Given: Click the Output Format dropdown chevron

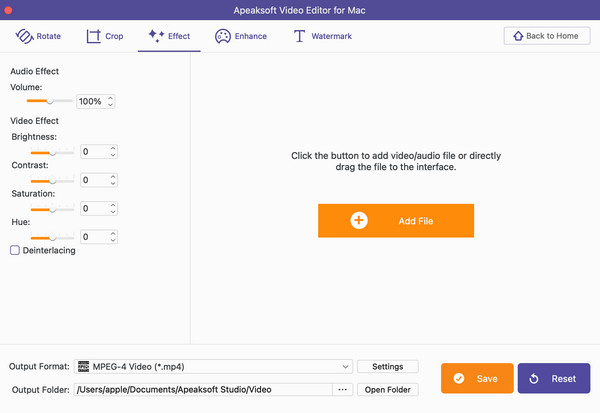Looking at the screenshot, I should click(346, 367).
